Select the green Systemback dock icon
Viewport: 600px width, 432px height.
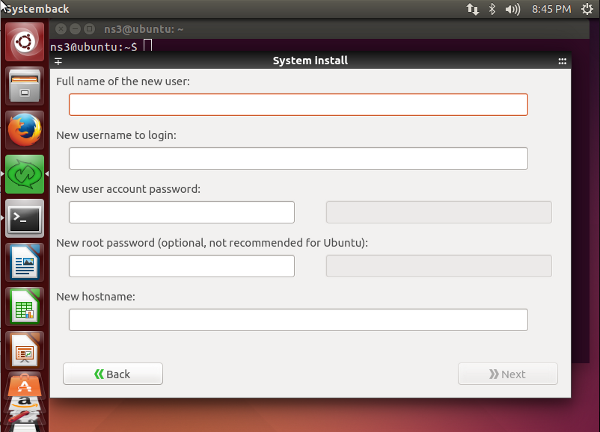24,174
